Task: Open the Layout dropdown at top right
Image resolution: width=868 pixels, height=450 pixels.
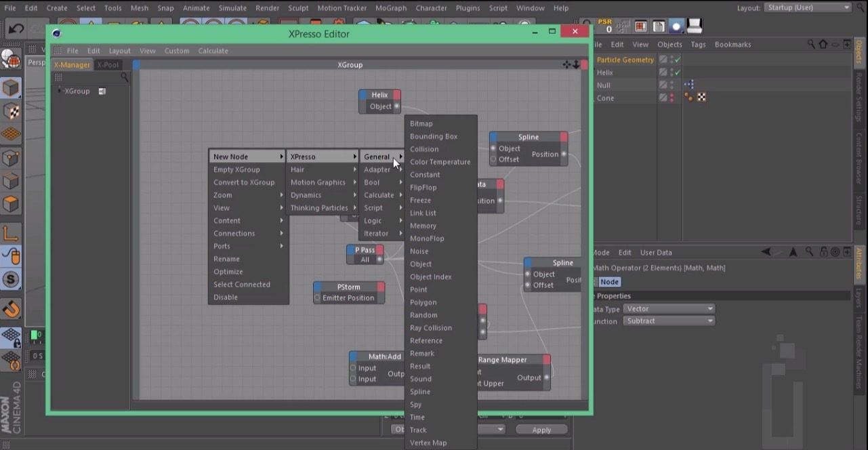Action: click(808, 7)
